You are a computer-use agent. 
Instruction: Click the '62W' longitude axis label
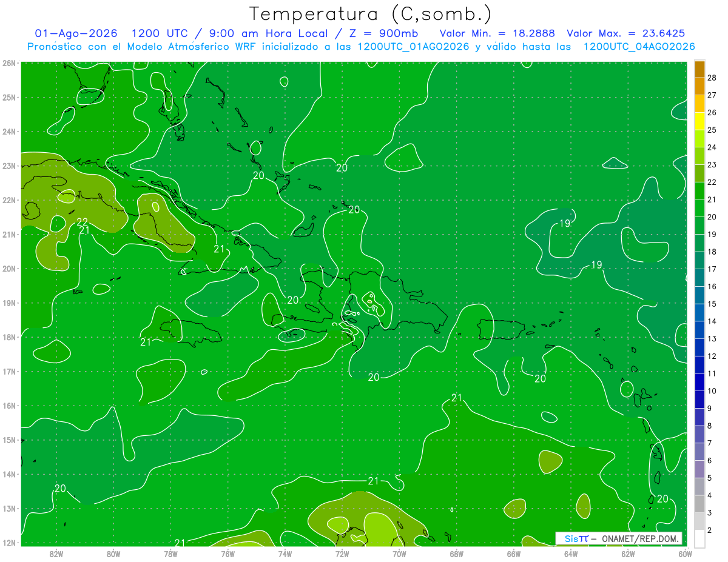coord(628,553)
